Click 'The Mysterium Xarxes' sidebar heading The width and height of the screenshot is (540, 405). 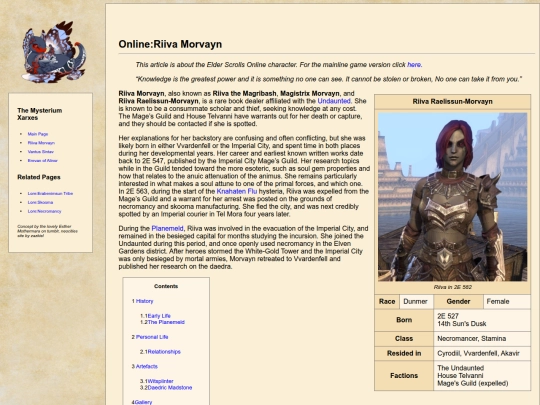tap(40, 114)
